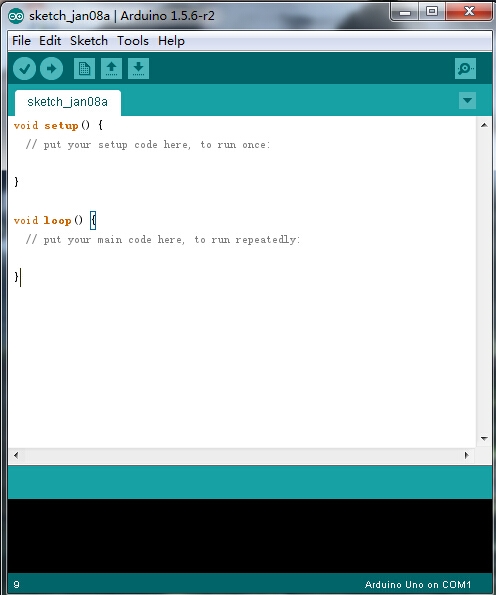Expand the tab options dropdown arrow
The image size is (496, 595).
pos(468,101)
